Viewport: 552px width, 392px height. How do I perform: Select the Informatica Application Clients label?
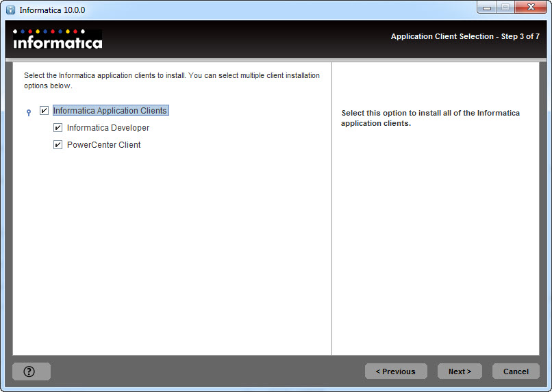pyautogui.click(x=110, y=110)
